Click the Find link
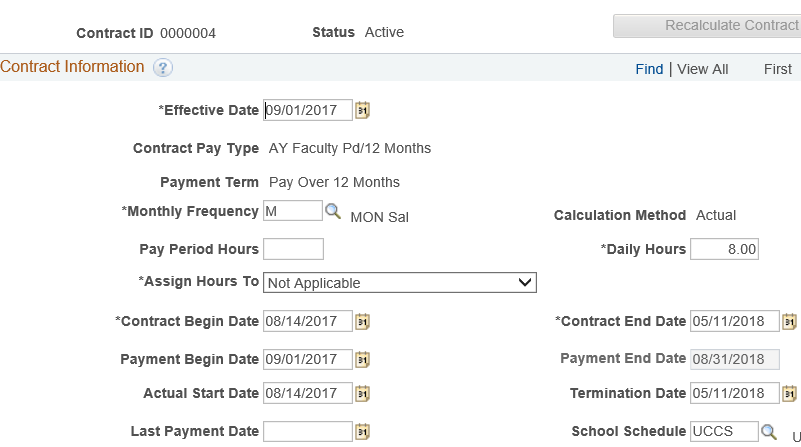The width and height of the screenshot is (801, 447). (x=649, y=69)
